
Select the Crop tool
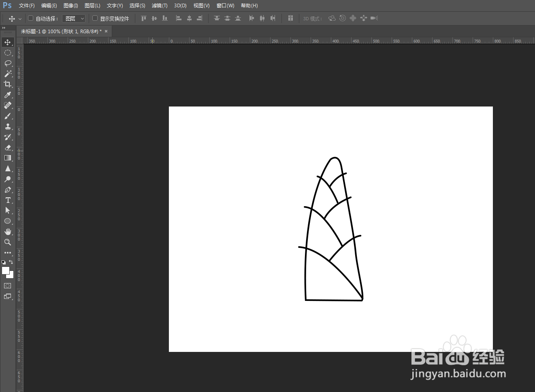point(8,84)
